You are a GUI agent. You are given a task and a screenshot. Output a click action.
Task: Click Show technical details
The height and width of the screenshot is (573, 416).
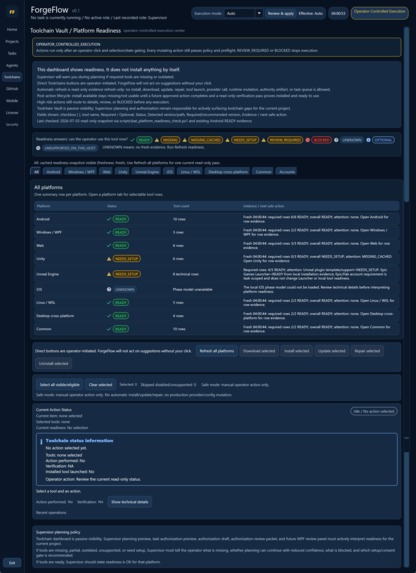click(130, 502)
